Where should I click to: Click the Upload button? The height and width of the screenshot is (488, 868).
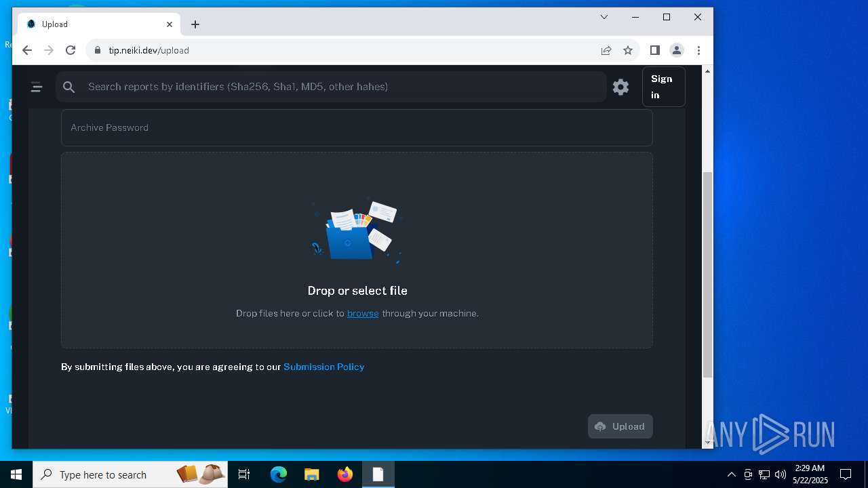(x=620, y=426)
